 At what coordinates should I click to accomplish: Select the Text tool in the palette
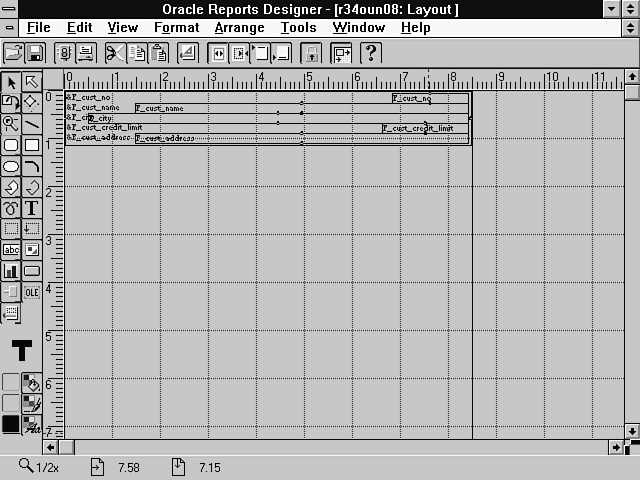tap(32, 208)
